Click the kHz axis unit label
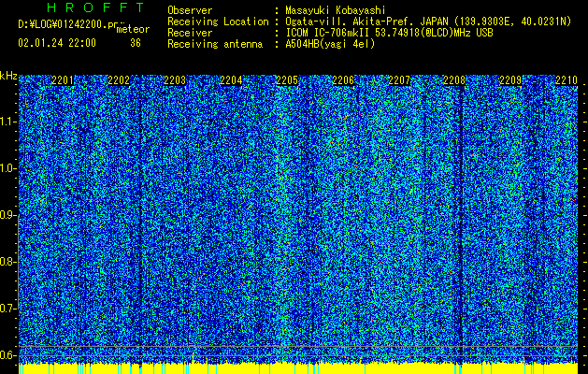This screenshot has height=374, width=588. [8, 76]
